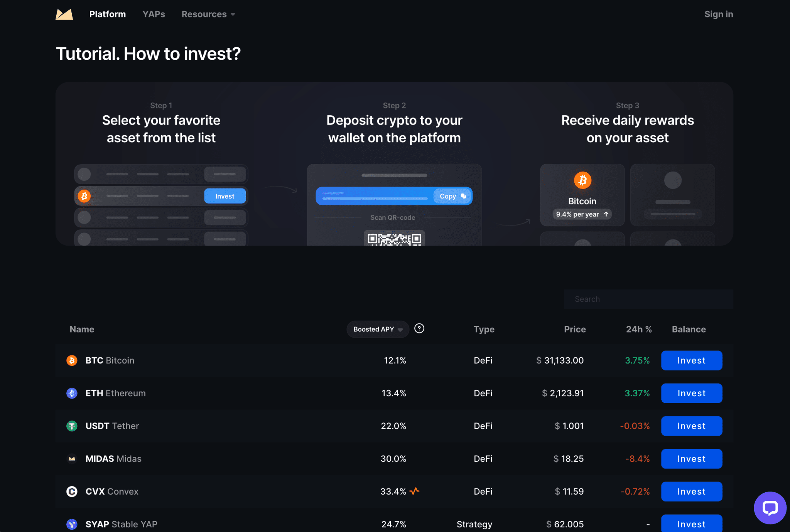Invest in SYAP Stable YAP

(692, 524)
